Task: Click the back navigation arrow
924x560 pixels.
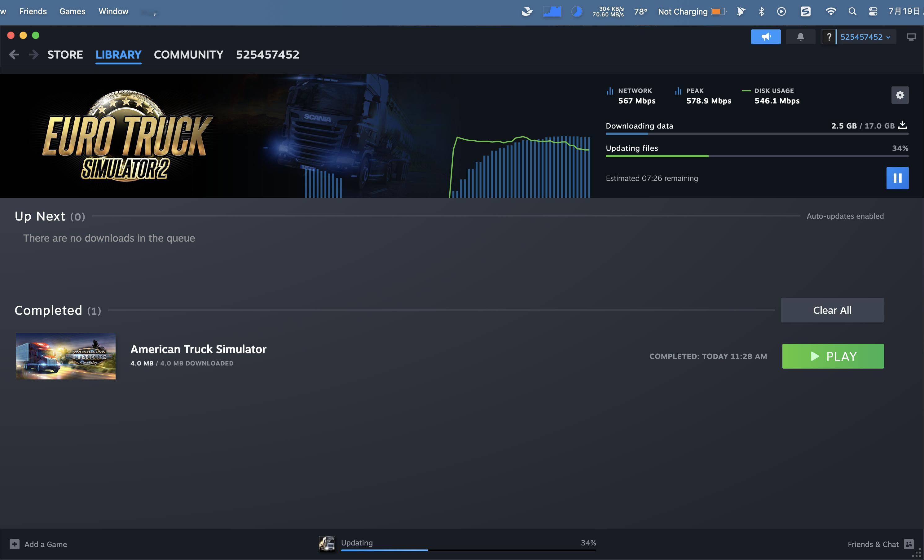Action: [14, 55]
